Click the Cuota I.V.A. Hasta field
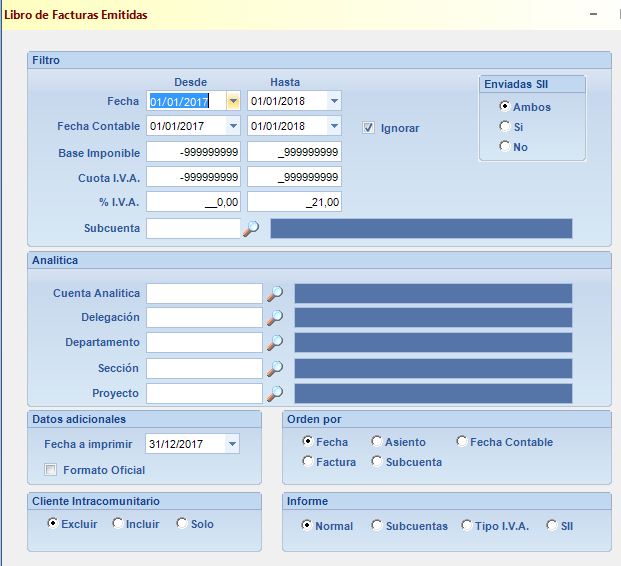Viewport: 621px width, 566px height. pyautogui.click(x=294, y=177)
